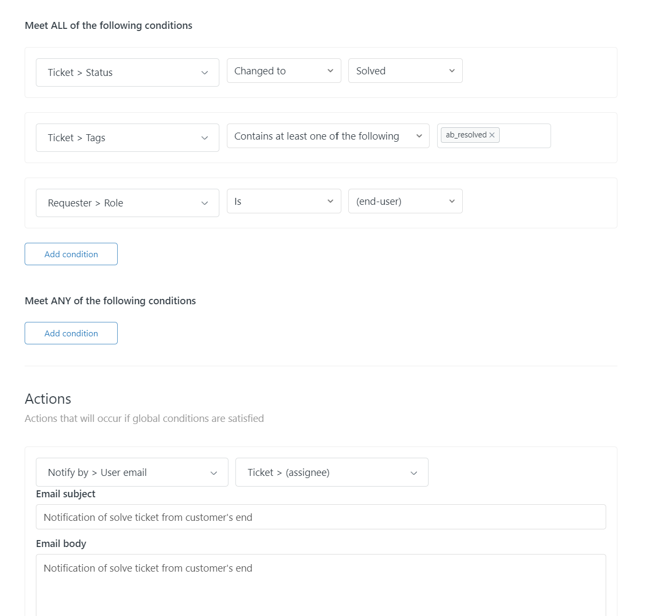Click chevron in Ticket > (assignee) field

[414, 473]
